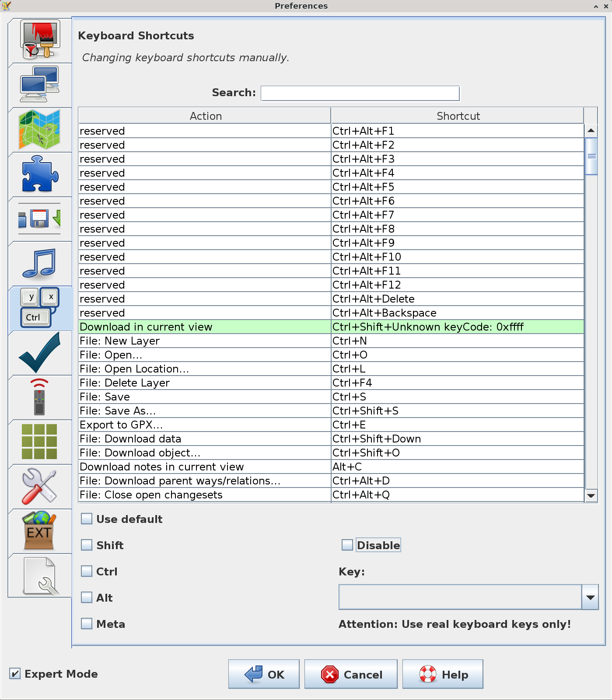Uncheck the Expert Mode checkbox
This screenshot has width=612, height=700.
click(x=15, y=674)
